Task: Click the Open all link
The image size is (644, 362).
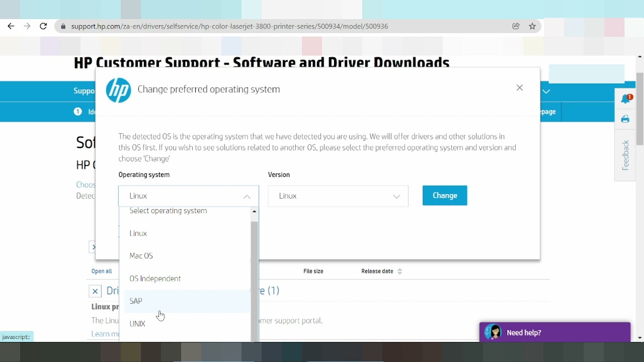Action: tap(102, 271)
